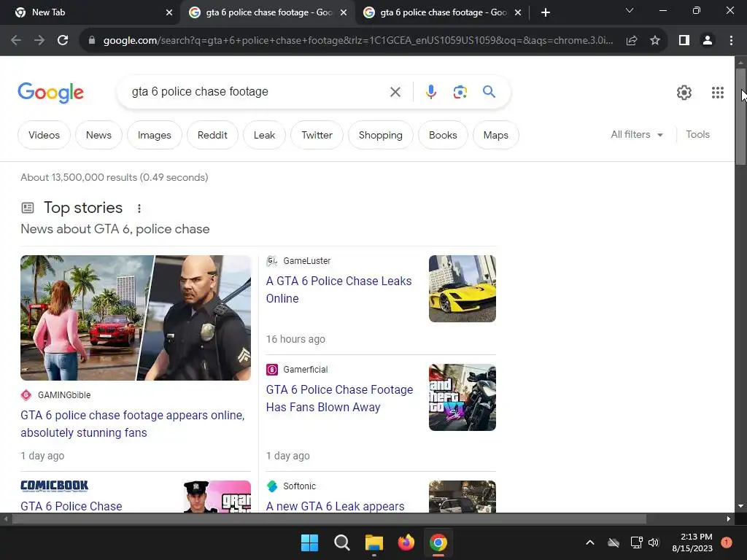This screenshot has height=560, width=747.
Task: Open Softonic new GTA 6 Leak article
Action: tap(335, 506)
